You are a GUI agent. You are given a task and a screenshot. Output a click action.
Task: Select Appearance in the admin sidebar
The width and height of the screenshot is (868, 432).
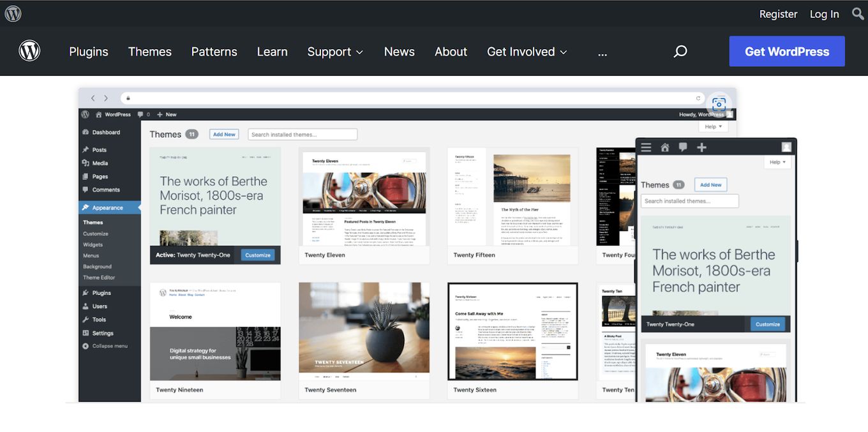point(110,207)
